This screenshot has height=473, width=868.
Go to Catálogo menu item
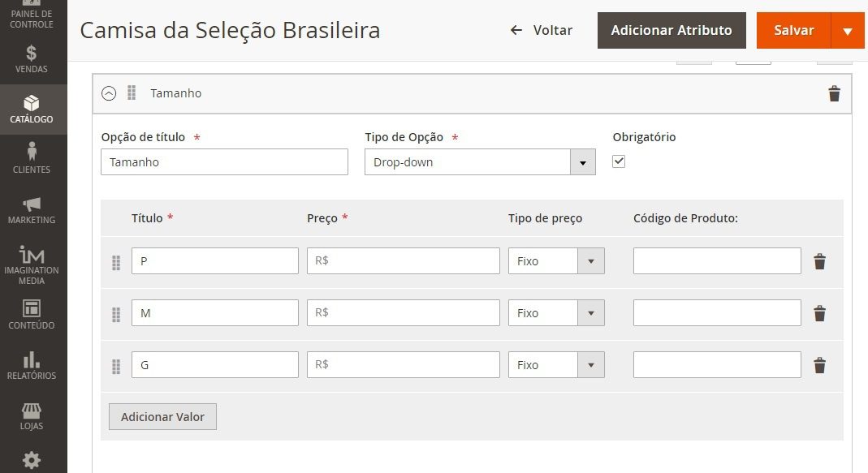point(32,110)
